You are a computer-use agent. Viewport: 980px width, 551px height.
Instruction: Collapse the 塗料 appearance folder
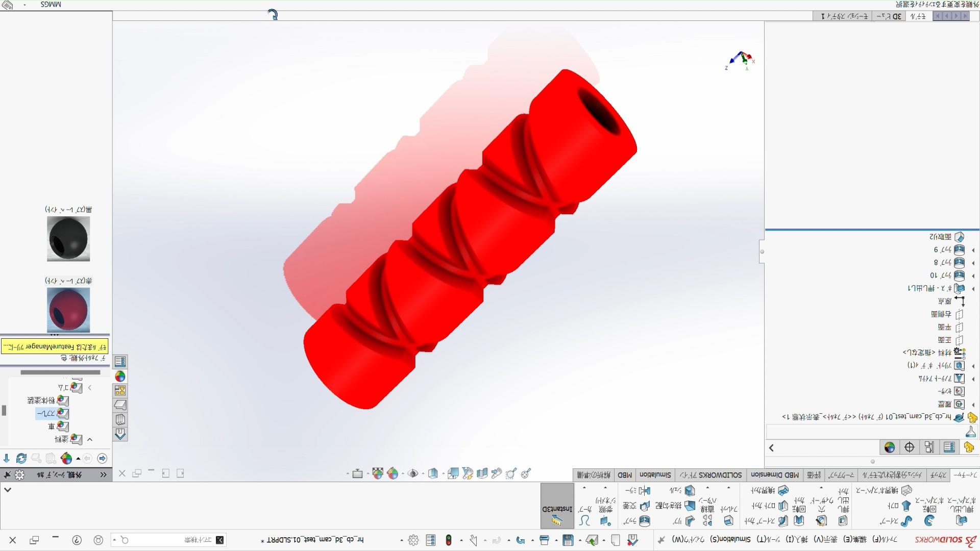click(90, 439)
